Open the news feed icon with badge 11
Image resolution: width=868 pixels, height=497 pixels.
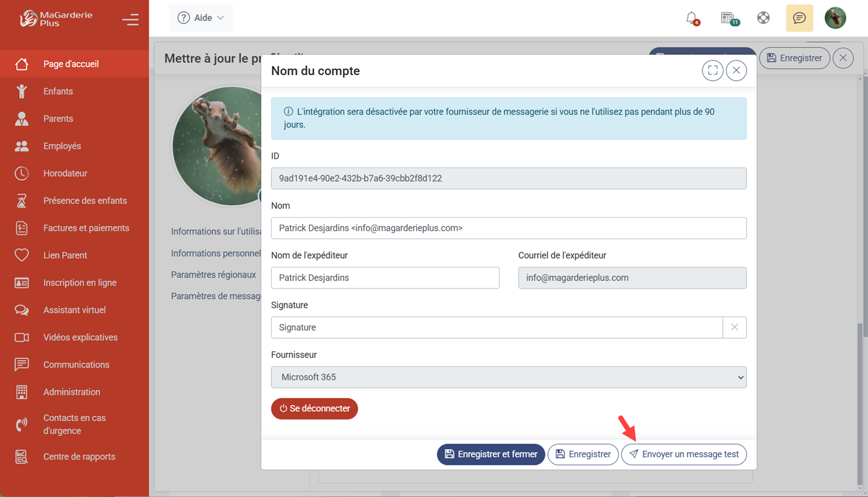(729, 18)
